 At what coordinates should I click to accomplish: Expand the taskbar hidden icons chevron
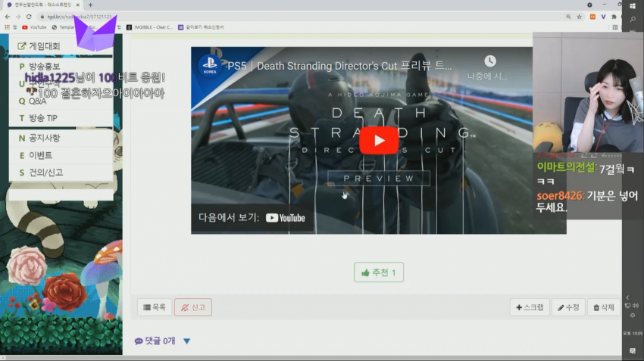[627, 297]
